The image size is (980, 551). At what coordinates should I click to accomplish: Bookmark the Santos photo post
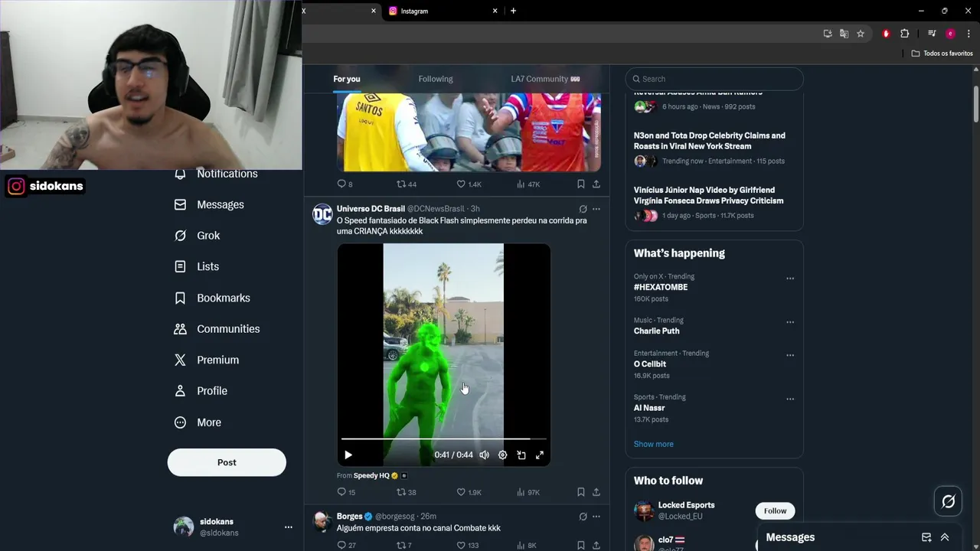(x=580, y=184)
